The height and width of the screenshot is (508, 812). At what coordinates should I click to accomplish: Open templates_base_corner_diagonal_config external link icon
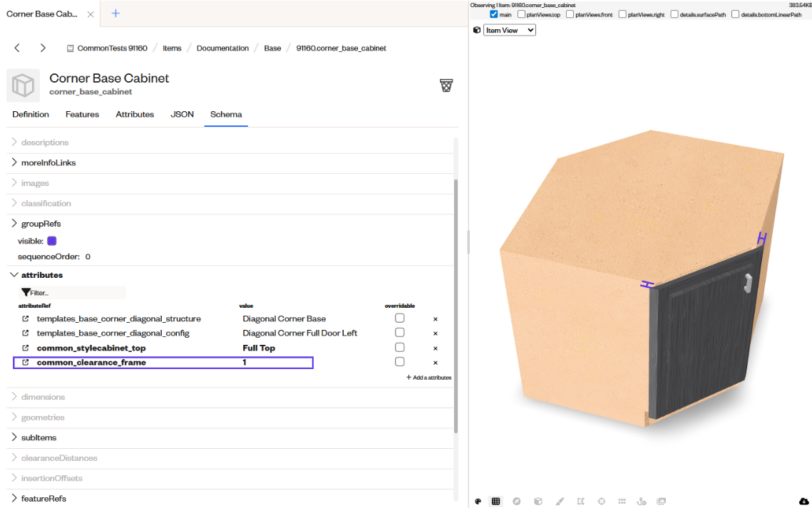[x=26, y=333]
